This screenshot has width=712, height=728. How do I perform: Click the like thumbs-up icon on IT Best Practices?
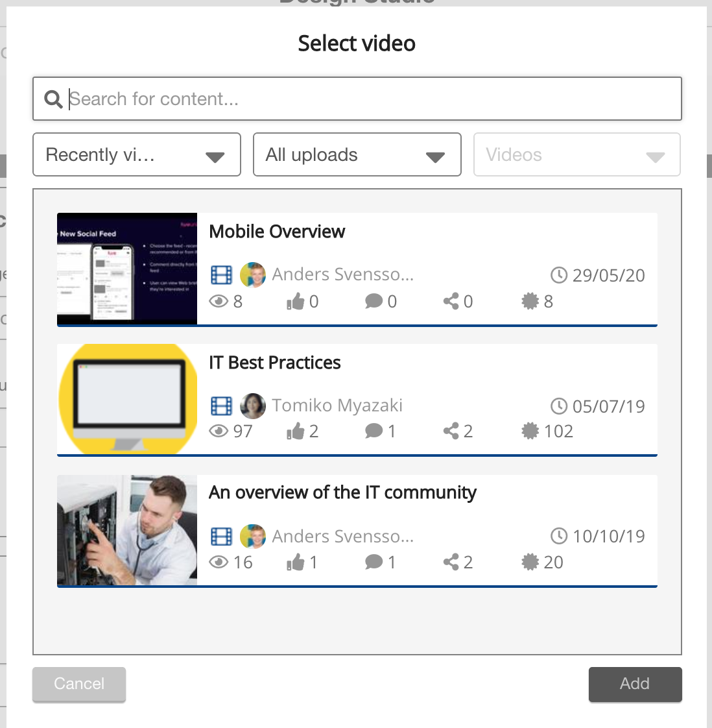296,431
